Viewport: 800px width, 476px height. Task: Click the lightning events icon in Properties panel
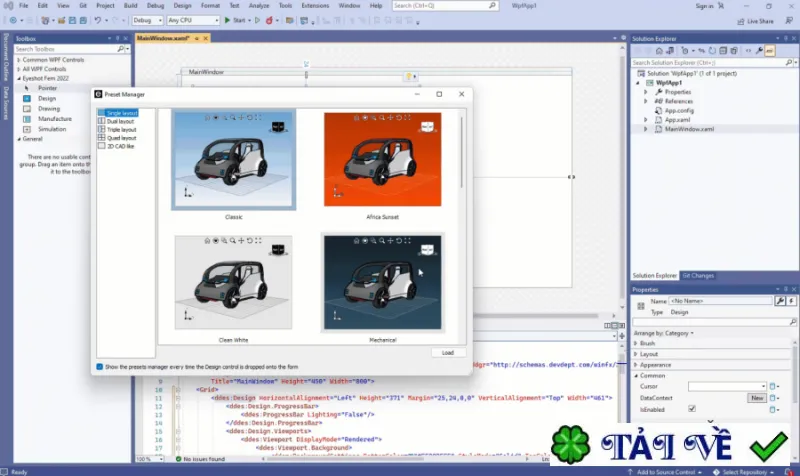[791, 301]
